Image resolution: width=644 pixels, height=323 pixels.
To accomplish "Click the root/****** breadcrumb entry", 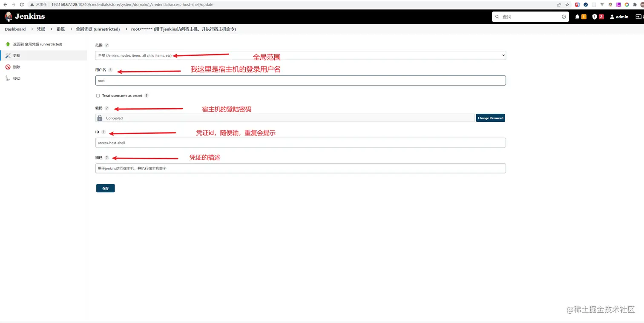I will 184,29.
